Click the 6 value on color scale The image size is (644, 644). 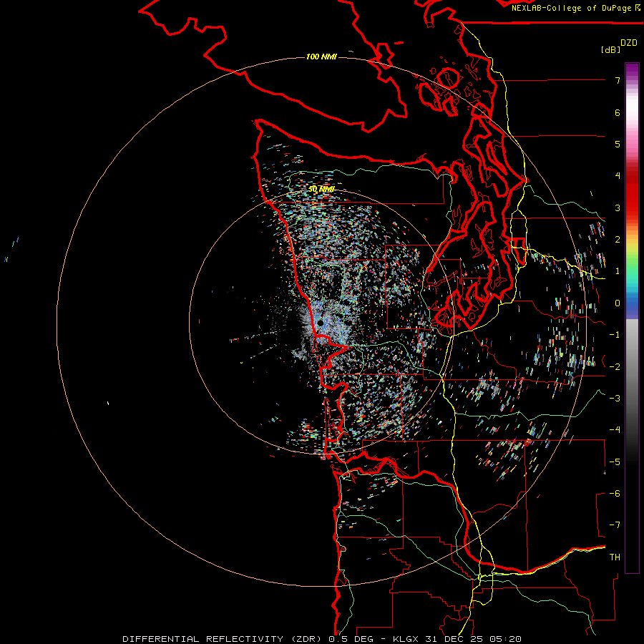click(x=618, y=112)
